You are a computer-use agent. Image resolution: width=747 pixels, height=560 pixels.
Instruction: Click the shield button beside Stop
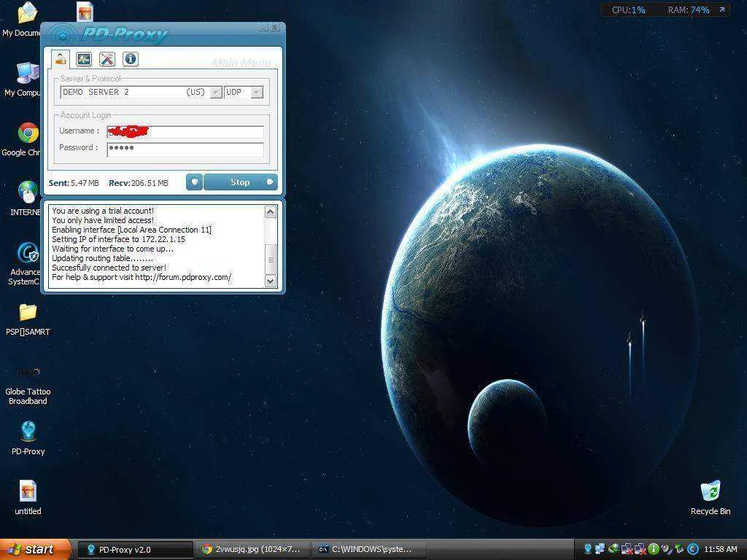pos(194,182)
